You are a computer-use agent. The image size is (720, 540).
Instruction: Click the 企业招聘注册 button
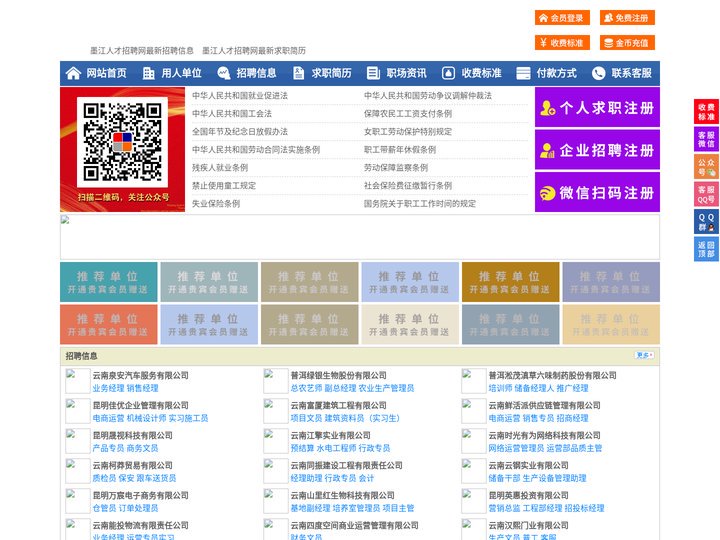coord(597,150)
